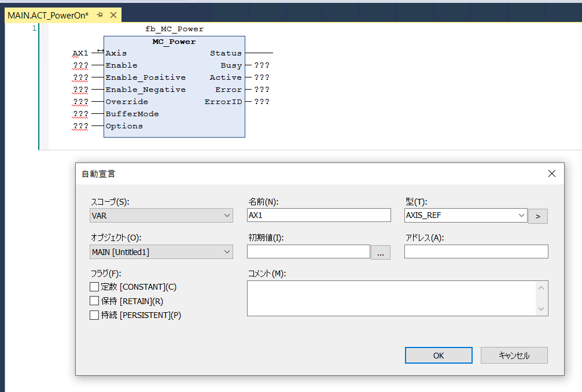Click the comment box scroll up arrow
Screen dimensions: 582x392
tap(541, 288)
